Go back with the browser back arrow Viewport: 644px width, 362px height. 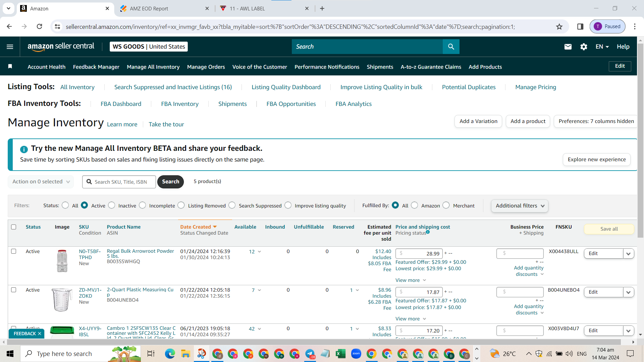click(9, 26)
